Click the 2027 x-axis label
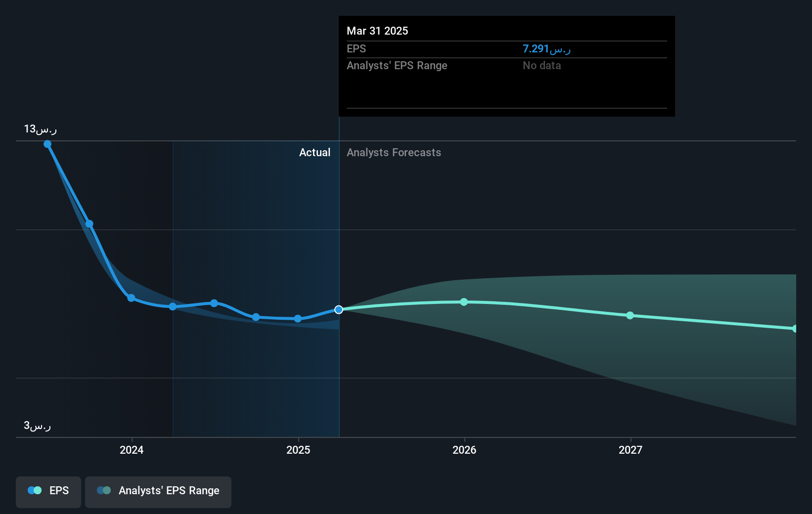The image size is (812, 514). tap(631, 450)
